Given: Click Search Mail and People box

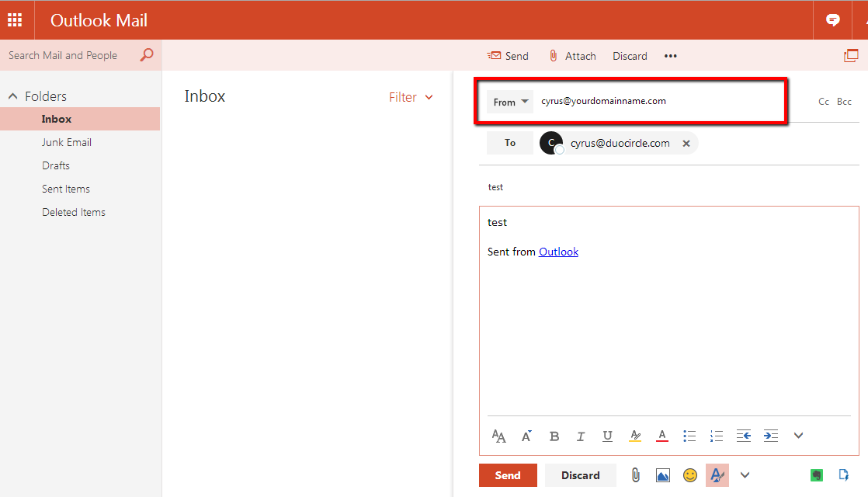Looking at the screenshot, I should 69,55.
